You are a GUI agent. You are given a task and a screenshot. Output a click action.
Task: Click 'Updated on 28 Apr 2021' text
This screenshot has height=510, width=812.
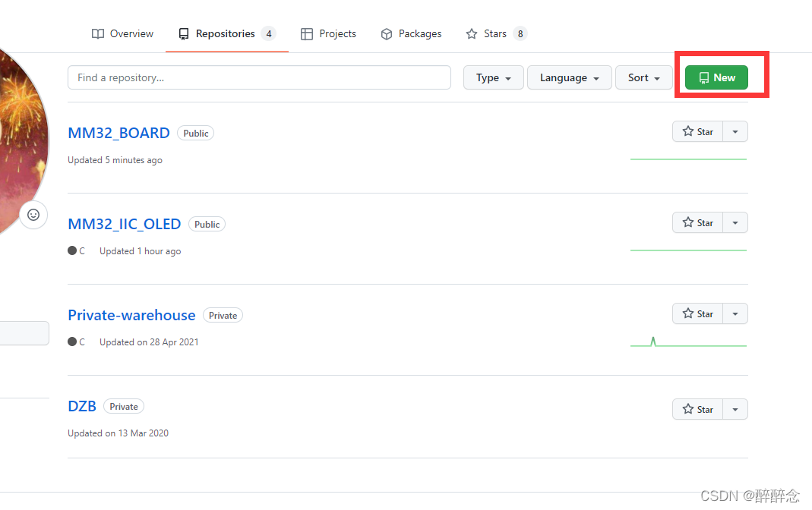pos(149,342)
